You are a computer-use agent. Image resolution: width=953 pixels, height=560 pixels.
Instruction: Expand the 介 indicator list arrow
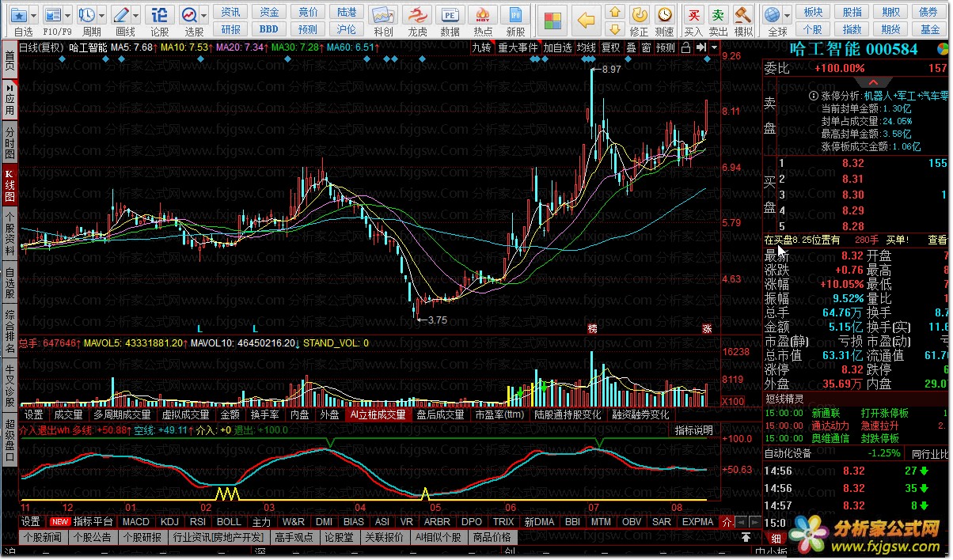coord(728,522)
